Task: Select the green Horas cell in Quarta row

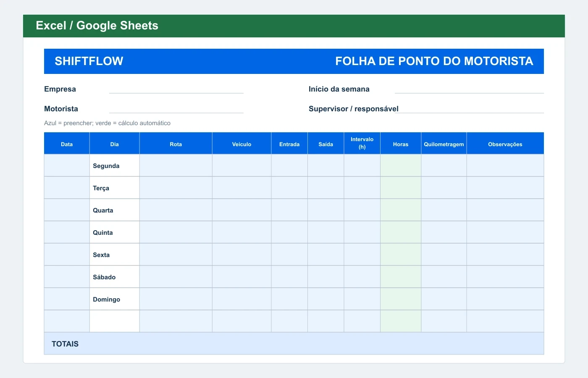Action: [401, 210]
